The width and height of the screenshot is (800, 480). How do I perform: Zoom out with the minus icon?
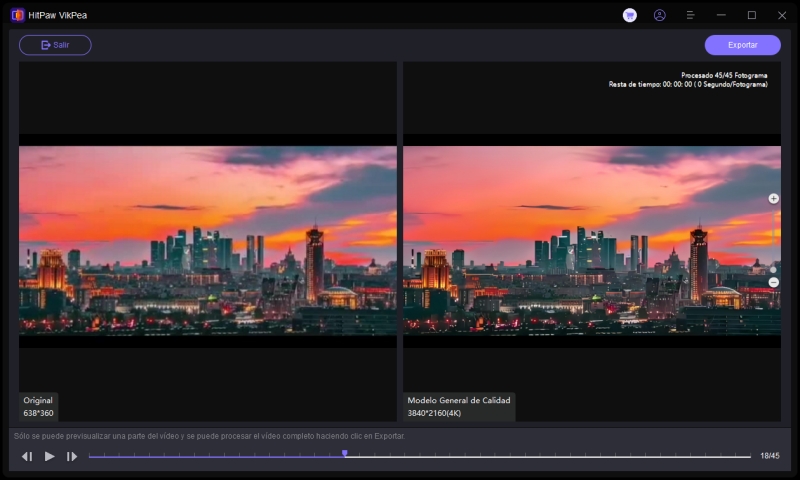click(773, 282)
